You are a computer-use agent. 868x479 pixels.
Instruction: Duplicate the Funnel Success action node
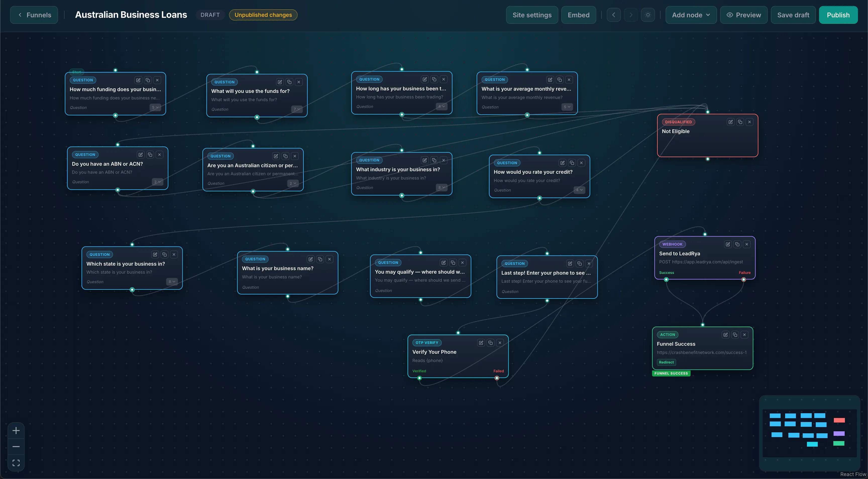735,334
